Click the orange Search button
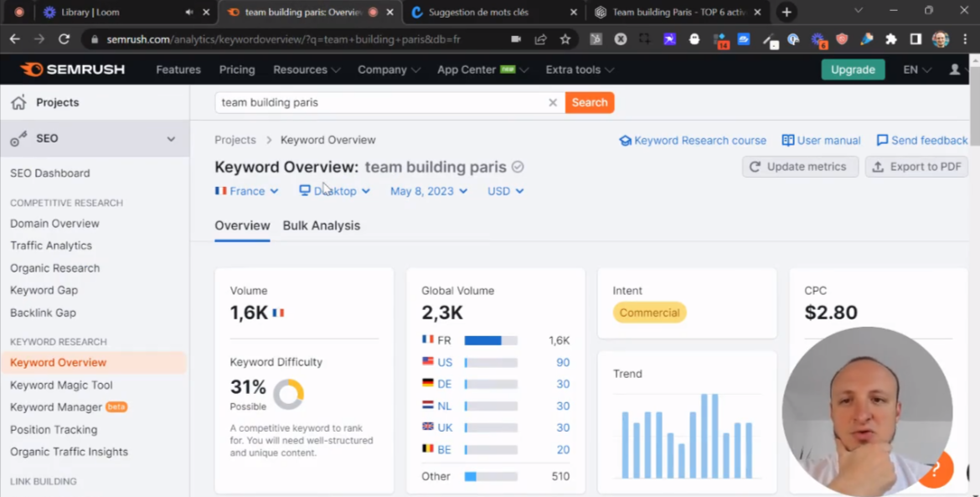 [x=590, y=102]
